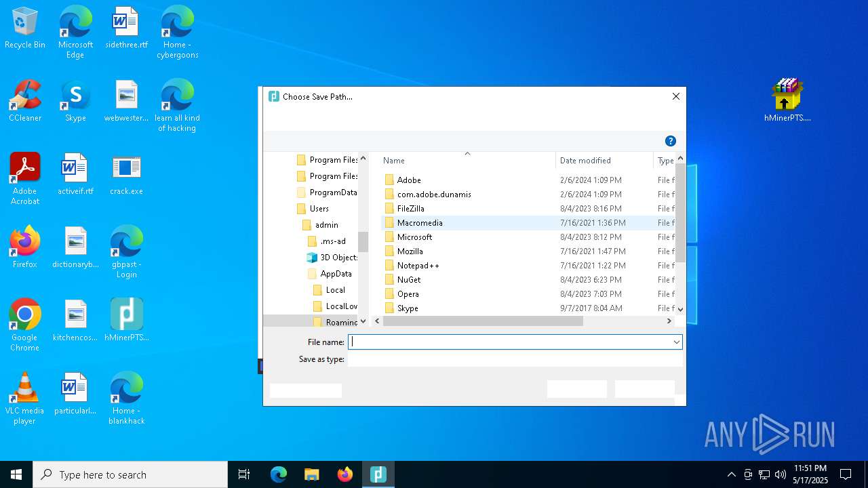The width and height of the screenshot is (868, 488).
Task: Select the webwester image file icon
Action: (126, 102)
